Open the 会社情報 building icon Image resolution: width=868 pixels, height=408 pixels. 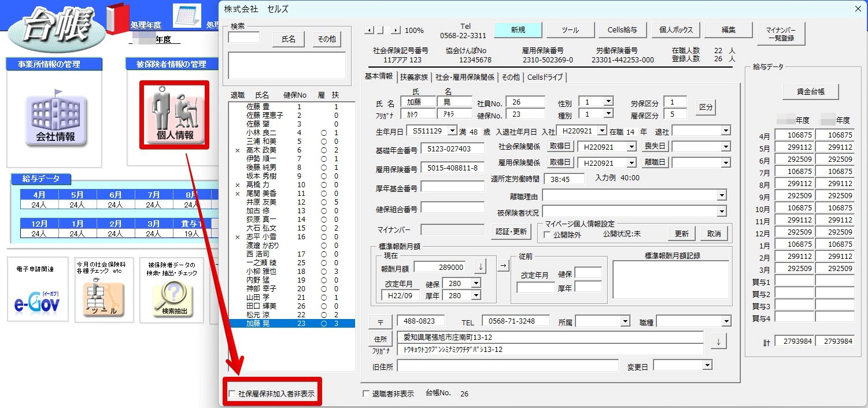56,120
